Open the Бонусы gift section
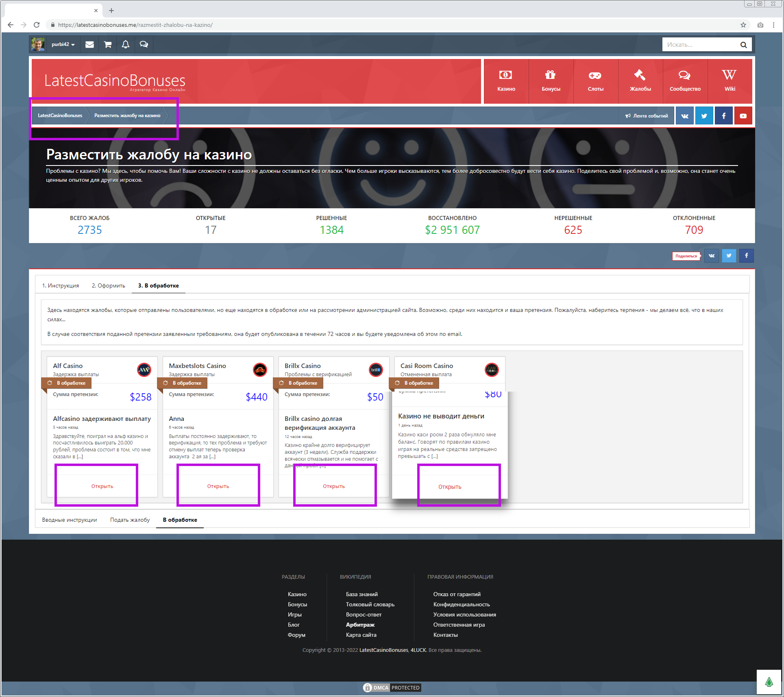Image resolution: width=784 pixels, height=697 pixels. pos(551,81)
